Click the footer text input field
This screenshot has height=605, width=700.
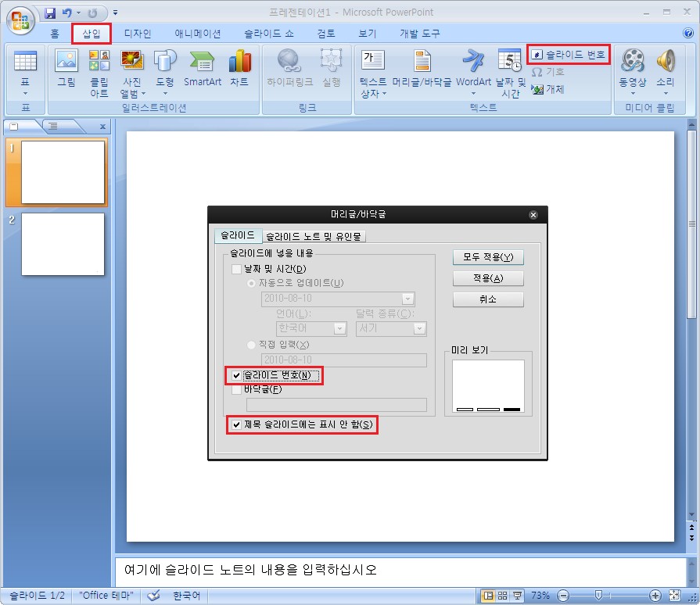tap(336, 405)
